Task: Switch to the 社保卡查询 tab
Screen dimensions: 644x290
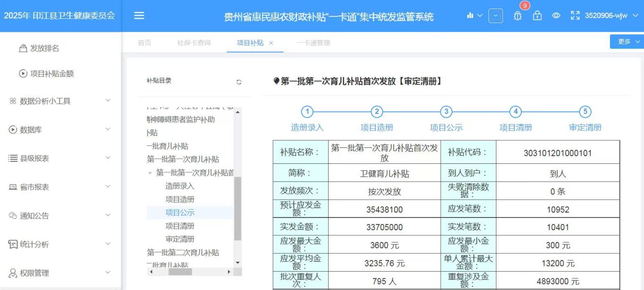Action: [194, 43]
